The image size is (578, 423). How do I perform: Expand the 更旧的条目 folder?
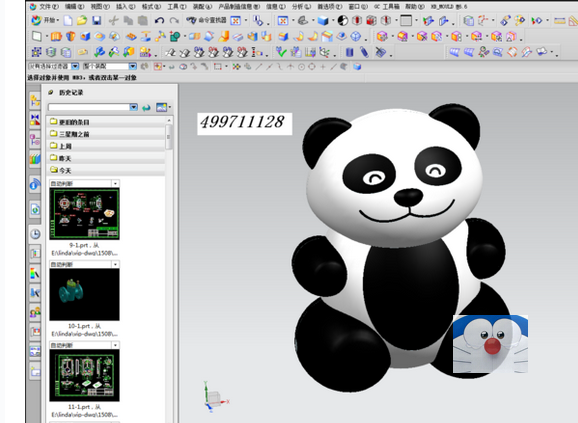[x=106, y=122]
